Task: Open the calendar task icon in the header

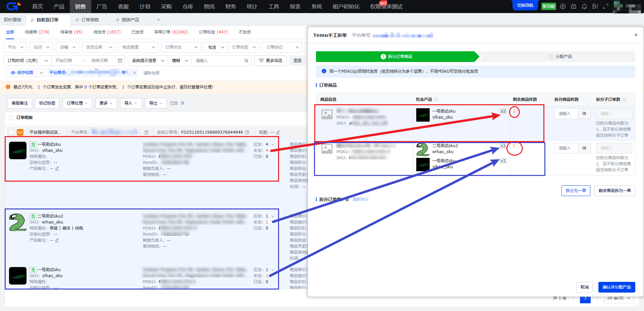Action: pyautogui.click(x=574, y=6)
